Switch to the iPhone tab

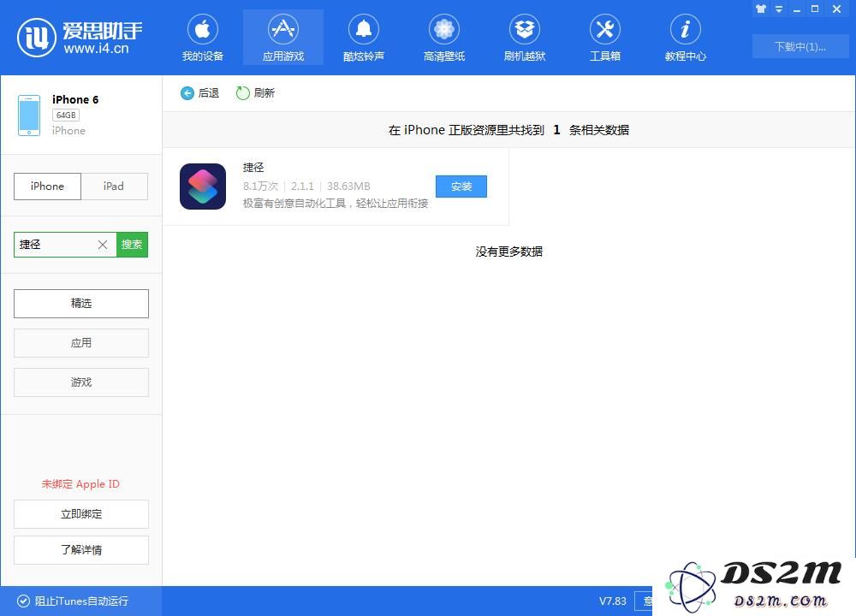pyautogui.click(x=47, y=186)
